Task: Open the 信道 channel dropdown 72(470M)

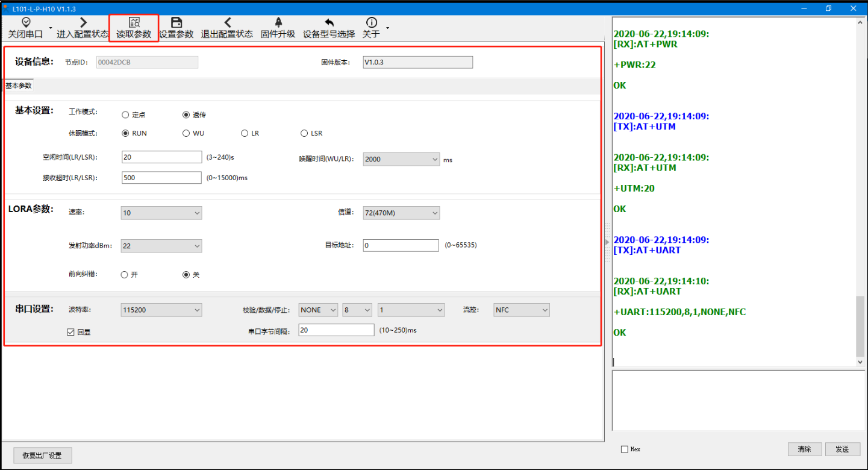Action: (x=401, y=213)
